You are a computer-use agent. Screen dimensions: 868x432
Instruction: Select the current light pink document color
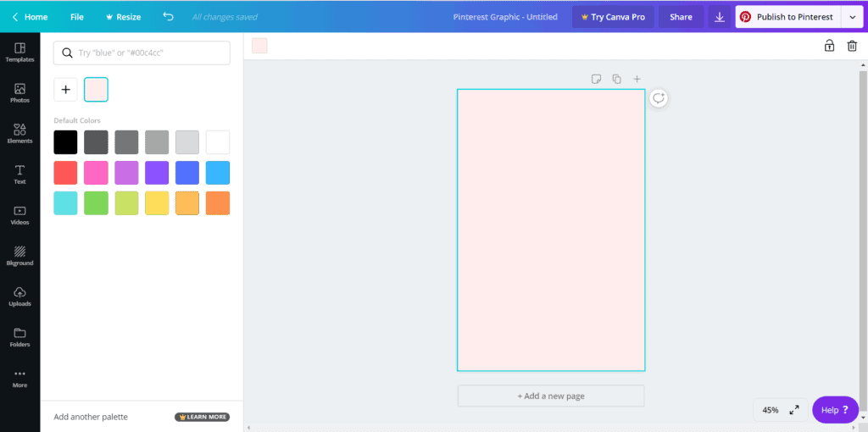[x=97, y=90]
